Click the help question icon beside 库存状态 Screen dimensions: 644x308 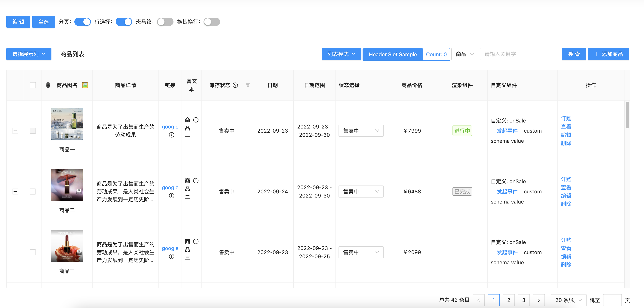[235, 85]
